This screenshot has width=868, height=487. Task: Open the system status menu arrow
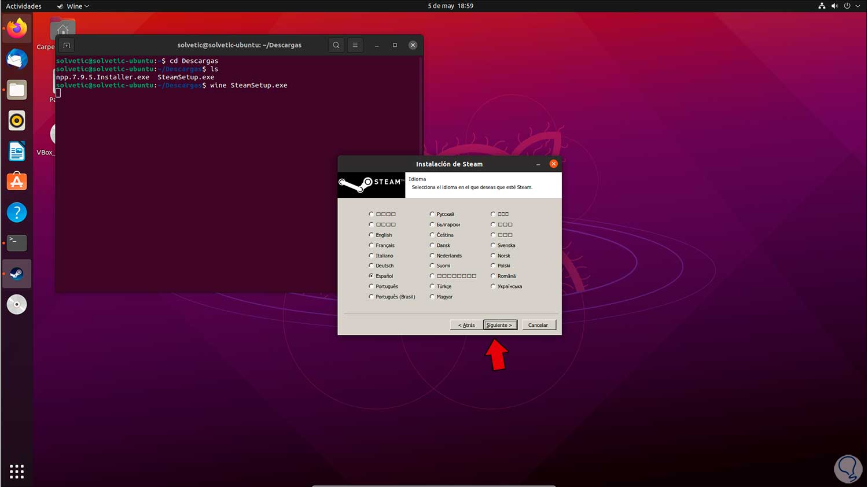tap(858, 6)
